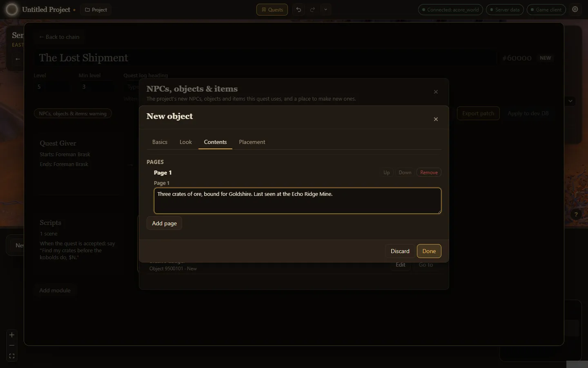Move Page 1 up
The width and height of the screenshot is (588, 368).
[x=386, y=173]
